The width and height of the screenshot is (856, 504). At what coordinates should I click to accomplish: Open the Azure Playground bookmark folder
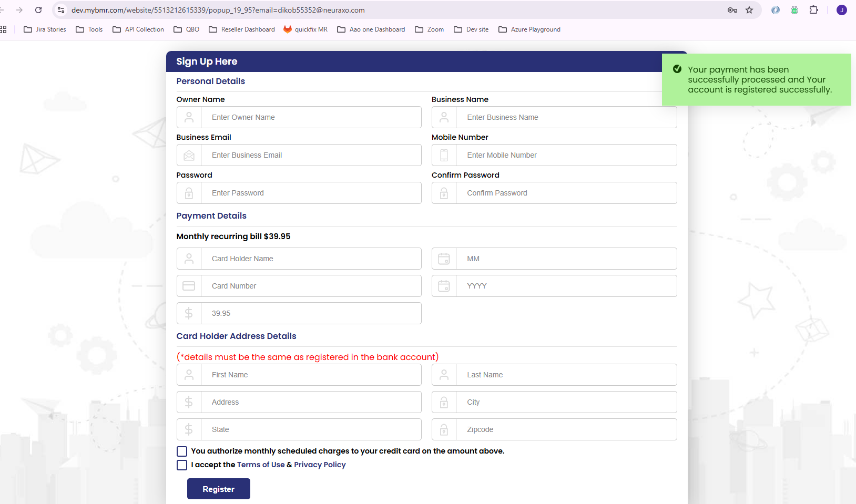tap(529, 29)
